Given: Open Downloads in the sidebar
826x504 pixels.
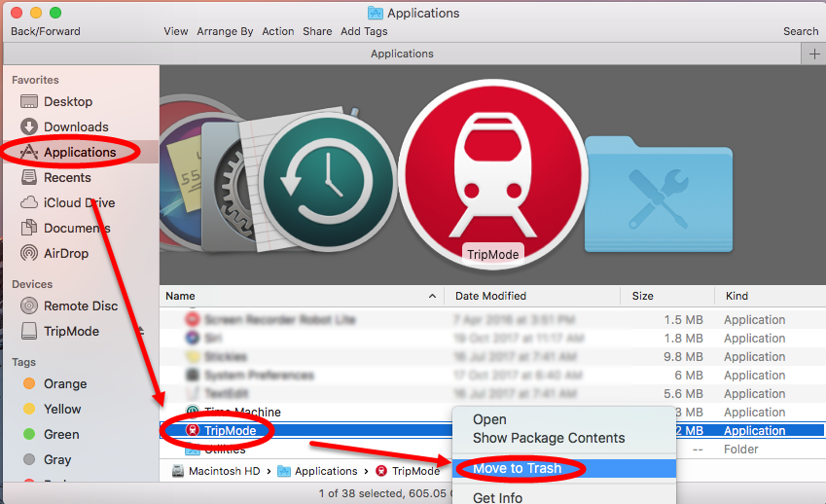Looking at the screenshot, I should tap(76, 126).
